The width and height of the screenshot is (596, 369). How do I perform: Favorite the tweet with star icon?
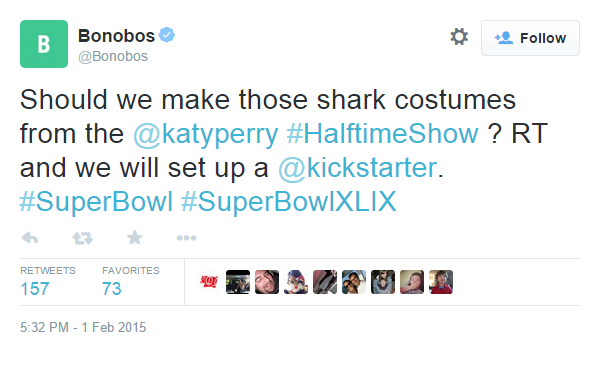click(x=135, y=238)
